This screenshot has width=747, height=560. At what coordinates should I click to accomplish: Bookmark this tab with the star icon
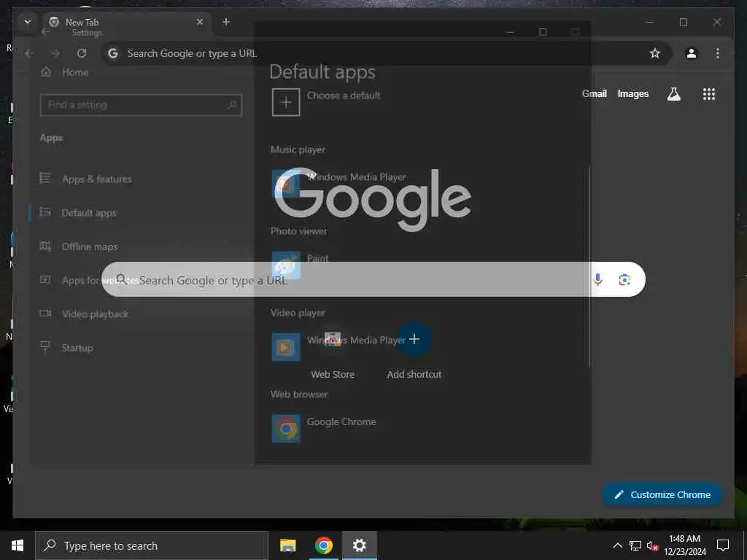click(655, 53)
